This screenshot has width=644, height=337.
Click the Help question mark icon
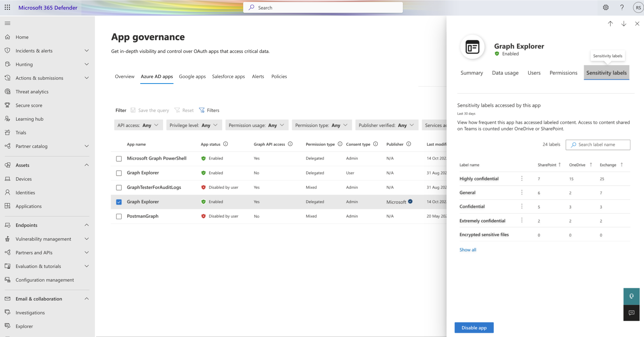(x=621, y=7)
